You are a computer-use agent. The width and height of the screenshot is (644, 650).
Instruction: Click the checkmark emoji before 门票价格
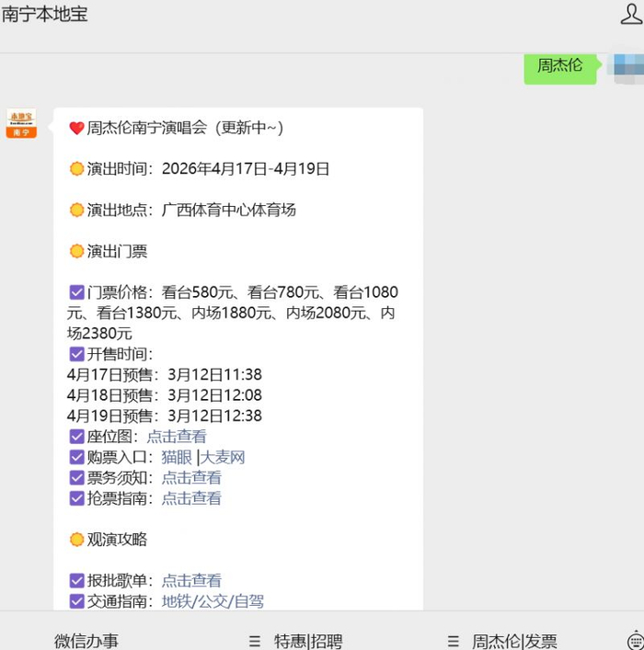[76, 292]
